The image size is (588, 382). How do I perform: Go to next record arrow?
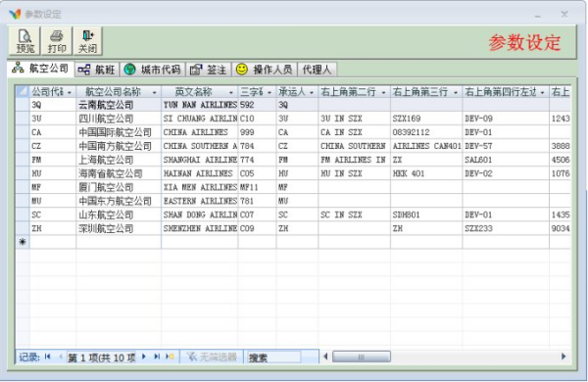(144, 357)
